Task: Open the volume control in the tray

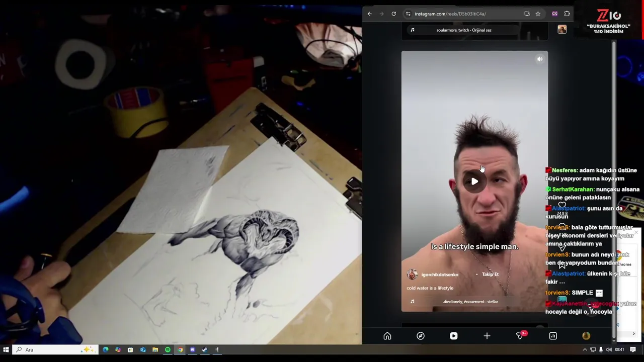Action: 609,350
